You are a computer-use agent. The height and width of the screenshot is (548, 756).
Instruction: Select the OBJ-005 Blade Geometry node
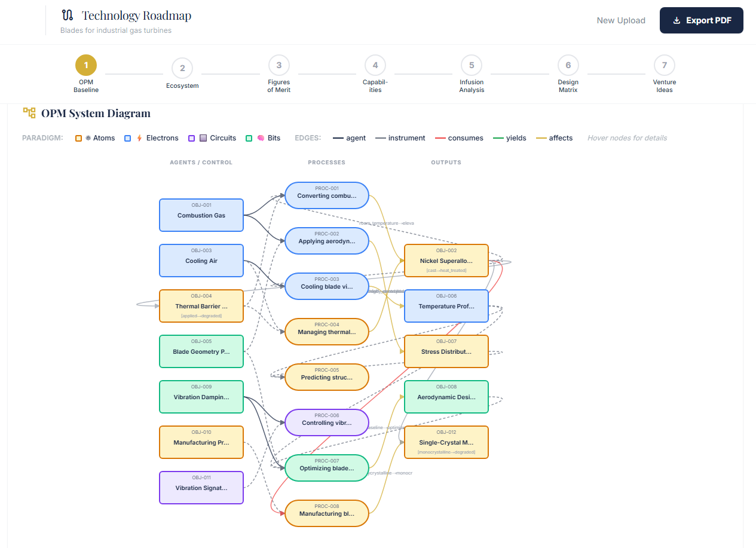point(201,351)
